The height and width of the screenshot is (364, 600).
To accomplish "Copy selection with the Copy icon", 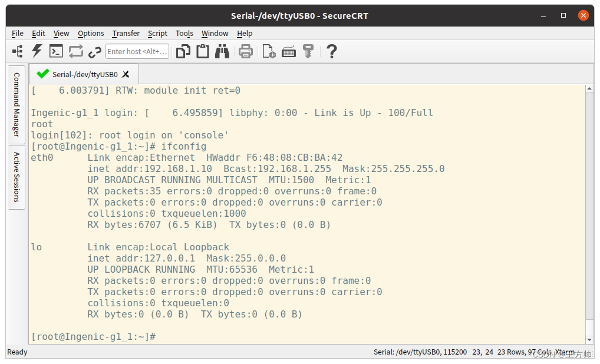I will (183, 51).
